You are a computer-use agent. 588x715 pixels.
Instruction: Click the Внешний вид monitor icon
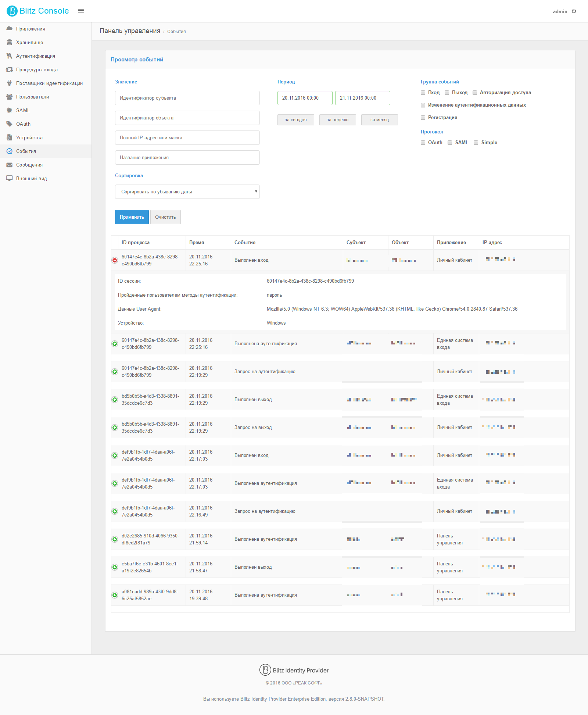[x=10, y=178]
